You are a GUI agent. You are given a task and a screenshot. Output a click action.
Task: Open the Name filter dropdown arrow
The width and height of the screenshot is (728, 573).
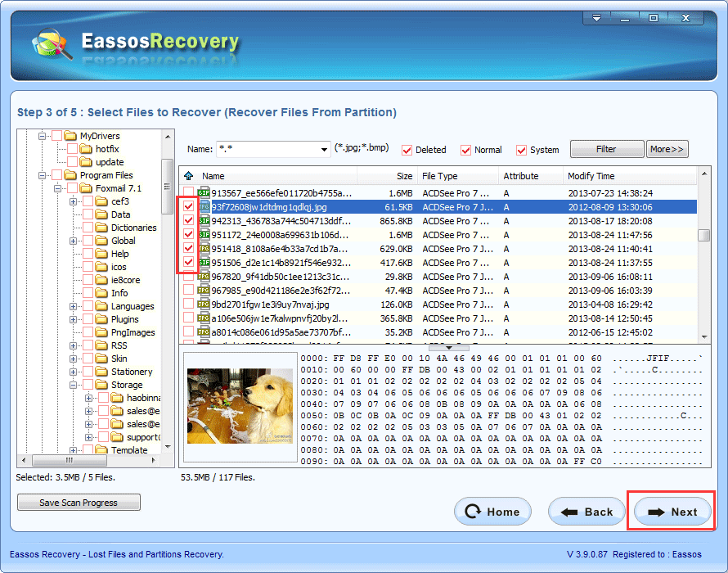pos(324,150)
